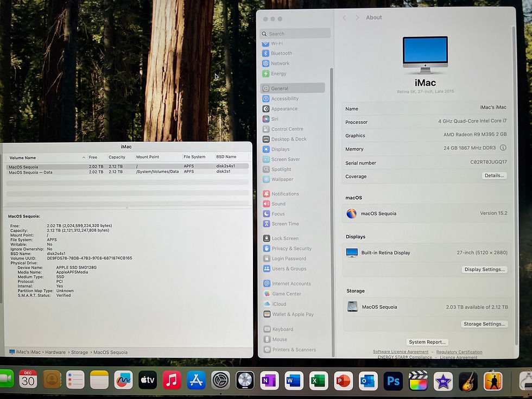Select 'MacOS Sequoia — Data' volume row

[127, 172]
